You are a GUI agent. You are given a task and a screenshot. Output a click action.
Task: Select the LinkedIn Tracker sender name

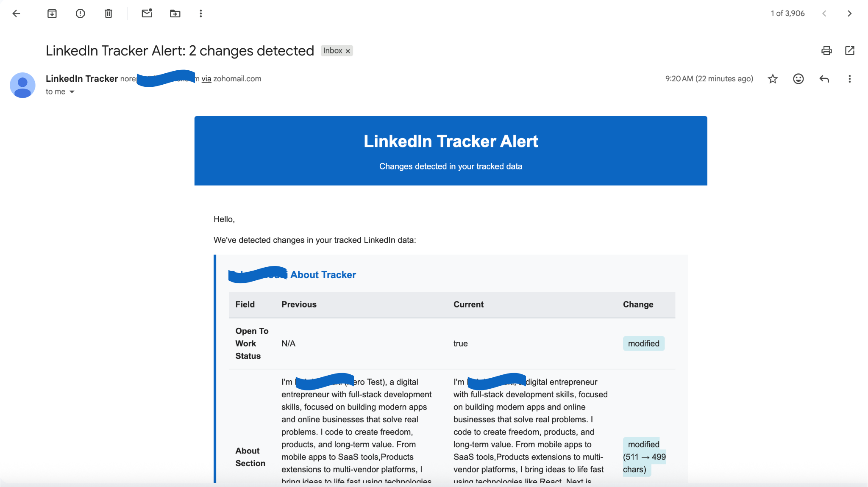81,78
